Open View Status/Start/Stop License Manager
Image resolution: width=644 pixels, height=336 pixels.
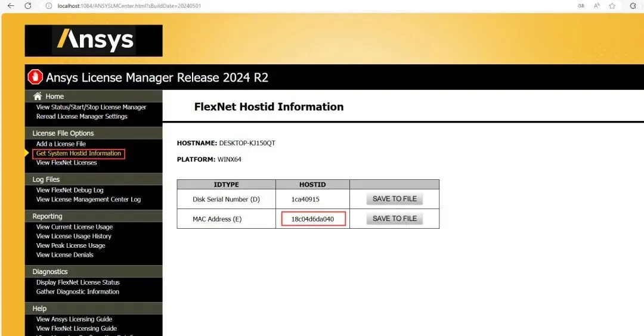[x=91, y=107]
